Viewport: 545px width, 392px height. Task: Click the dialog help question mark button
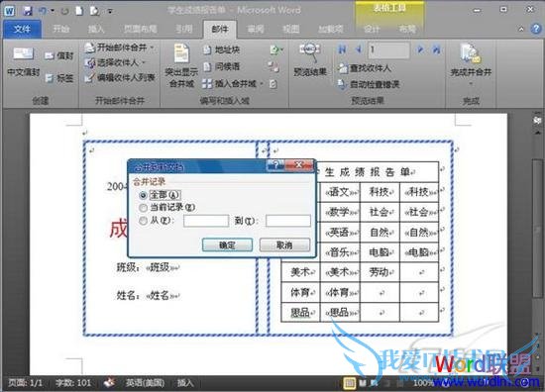click(x=276, y=165)
